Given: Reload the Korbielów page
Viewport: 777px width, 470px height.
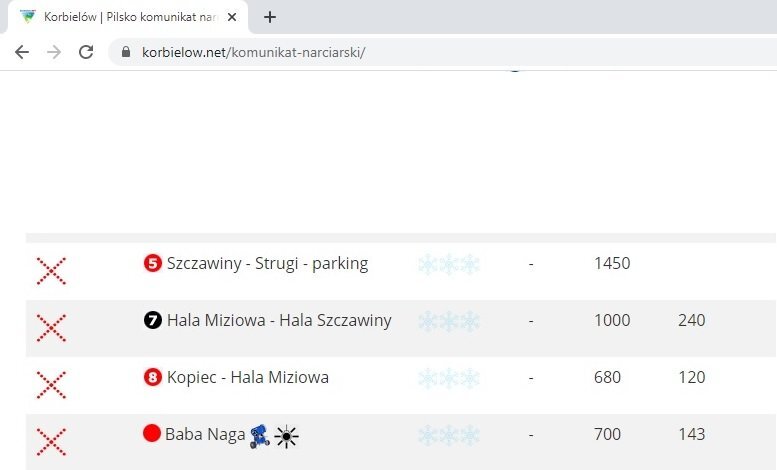Looking at the screenshot, I should click(x=86, y=52).
